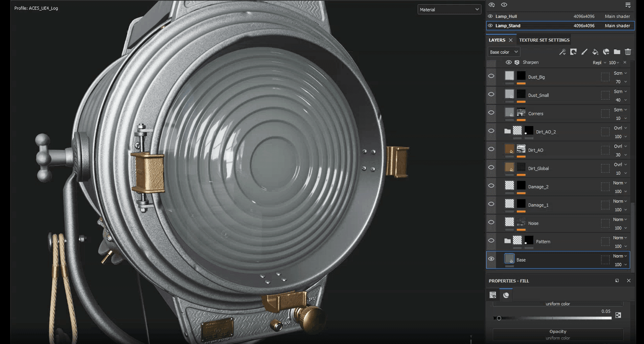The width and height of the screenshot is (644, 344).
Task: Hide the Lamp_Hull texture set
Action: click(x=490, y=16)
